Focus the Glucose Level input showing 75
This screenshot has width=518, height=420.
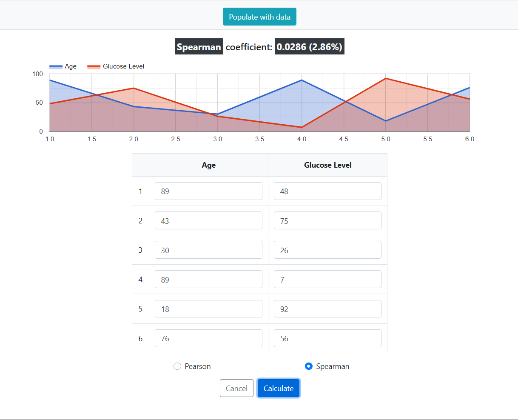pos(327,220)
